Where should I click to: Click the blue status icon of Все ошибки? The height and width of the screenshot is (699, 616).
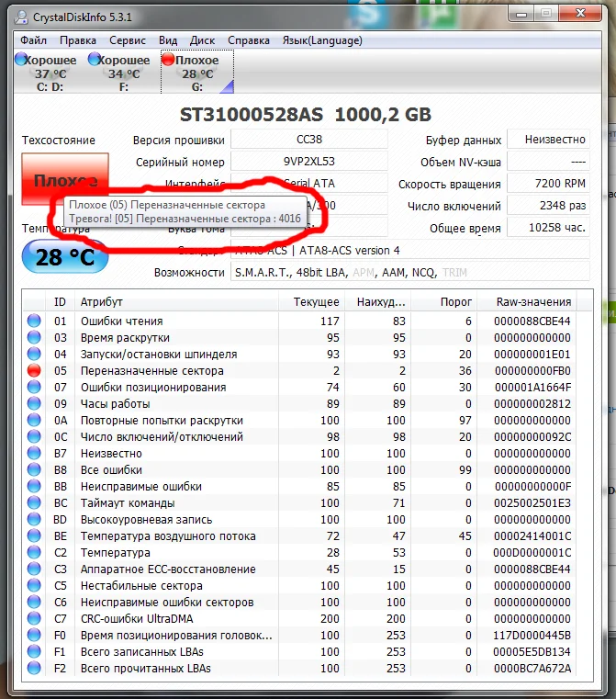34,469
